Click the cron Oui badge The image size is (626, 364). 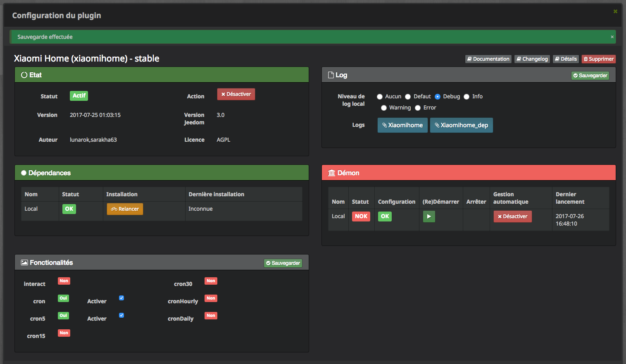pos(63,298)
